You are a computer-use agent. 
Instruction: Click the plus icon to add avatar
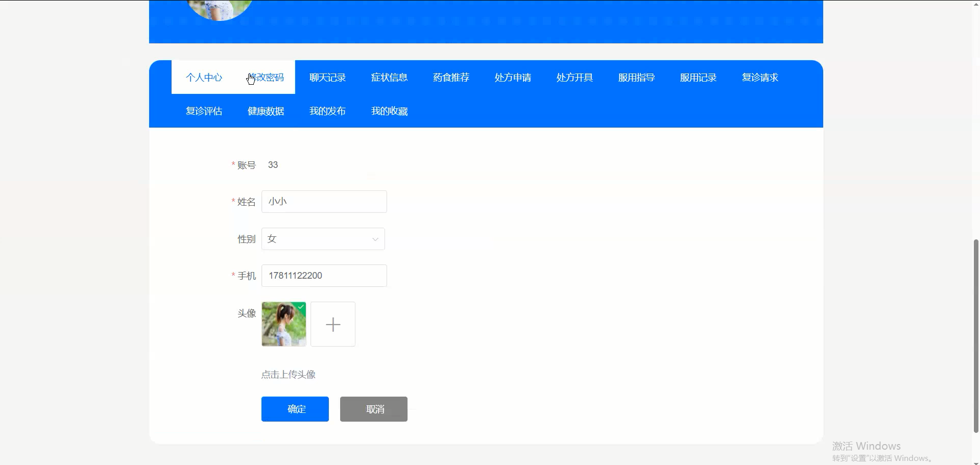332,324
